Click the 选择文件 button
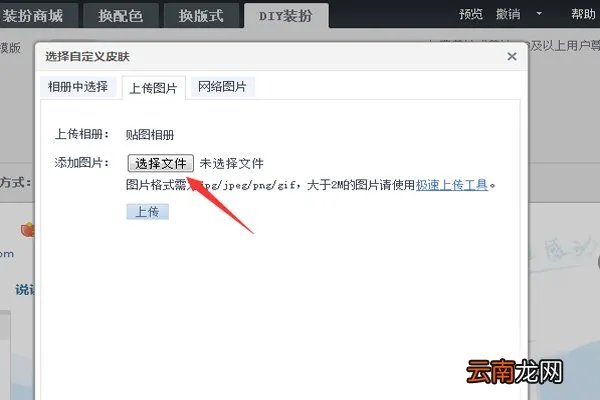 (160, 163)
